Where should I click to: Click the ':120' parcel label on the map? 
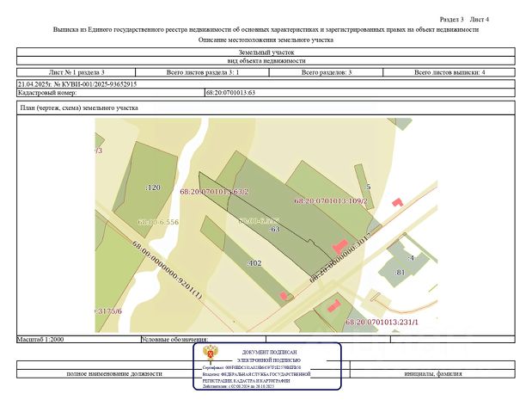(153, 188)
